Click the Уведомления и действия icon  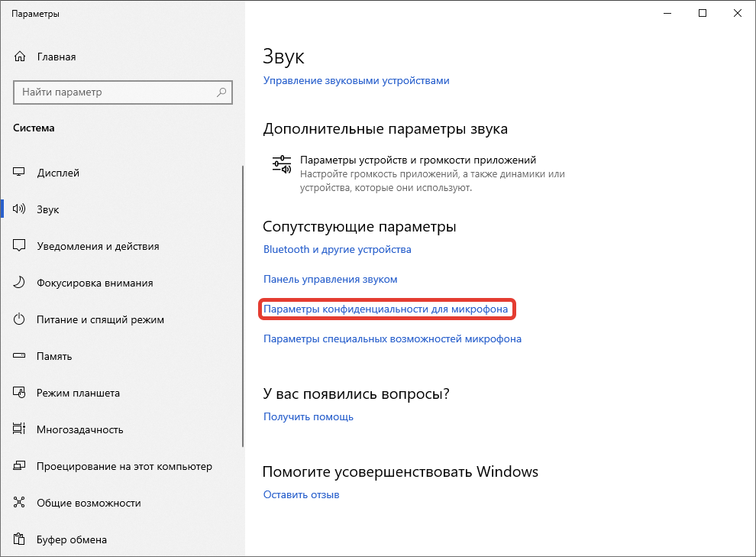click(x=20, y=246)
